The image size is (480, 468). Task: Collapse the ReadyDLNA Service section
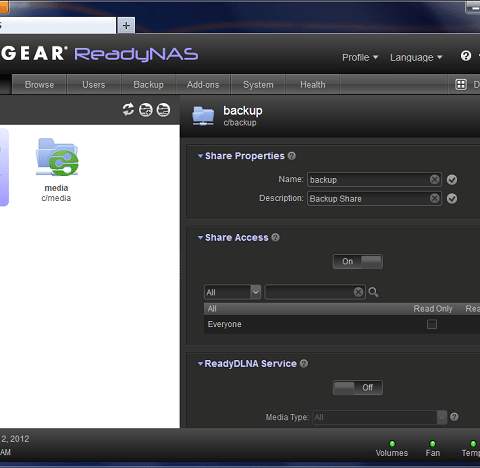(x=200, y=364)
